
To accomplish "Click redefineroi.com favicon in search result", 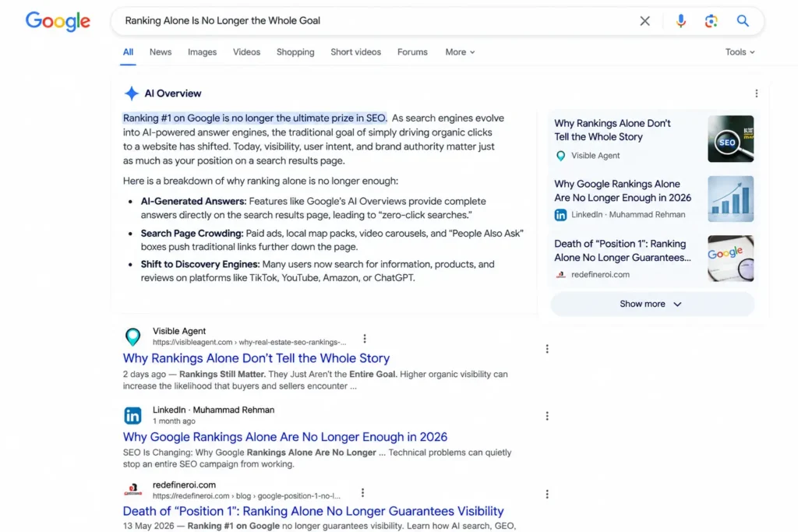I will tap(132, 489).
